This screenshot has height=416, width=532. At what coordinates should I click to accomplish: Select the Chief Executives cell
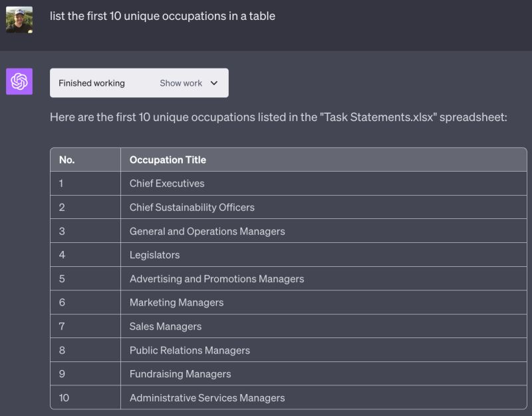coord(167,183)
